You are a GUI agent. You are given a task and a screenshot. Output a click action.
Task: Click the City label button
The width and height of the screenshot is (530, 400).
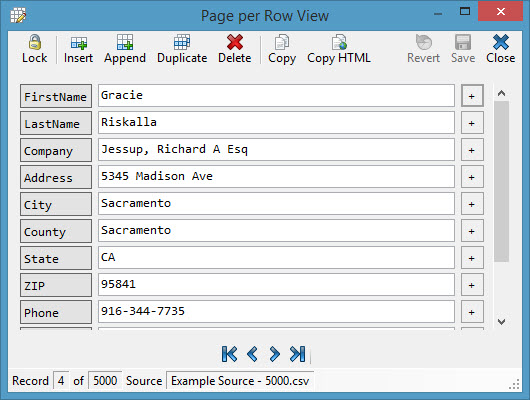[x=56, y=204]
